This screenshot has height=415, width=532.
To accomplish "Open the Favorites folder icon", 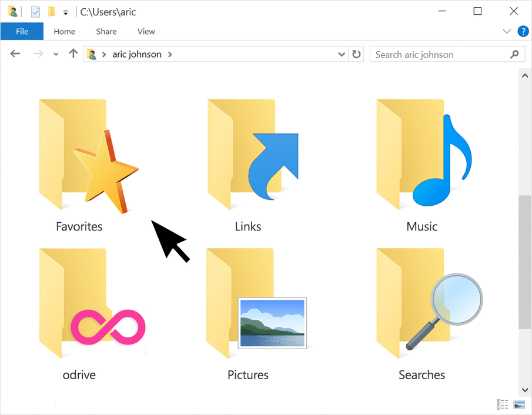I will pos(88,156).
